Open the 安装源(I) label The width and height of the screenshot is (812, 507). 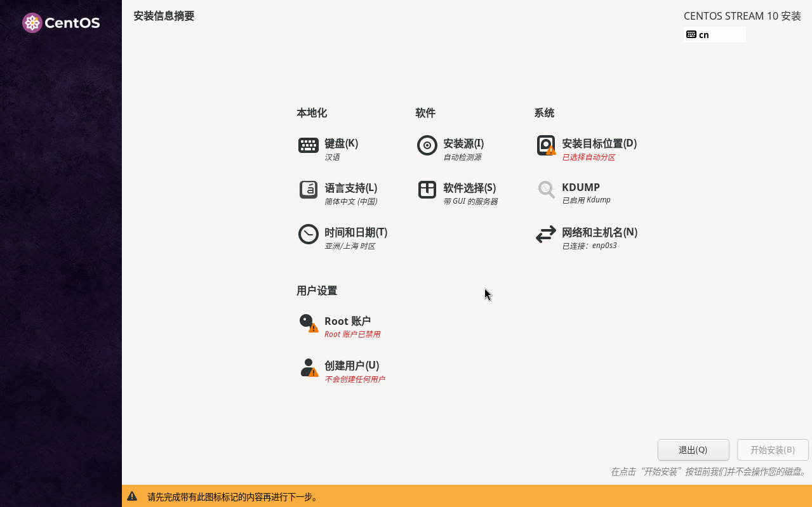[x=463, y=143]
